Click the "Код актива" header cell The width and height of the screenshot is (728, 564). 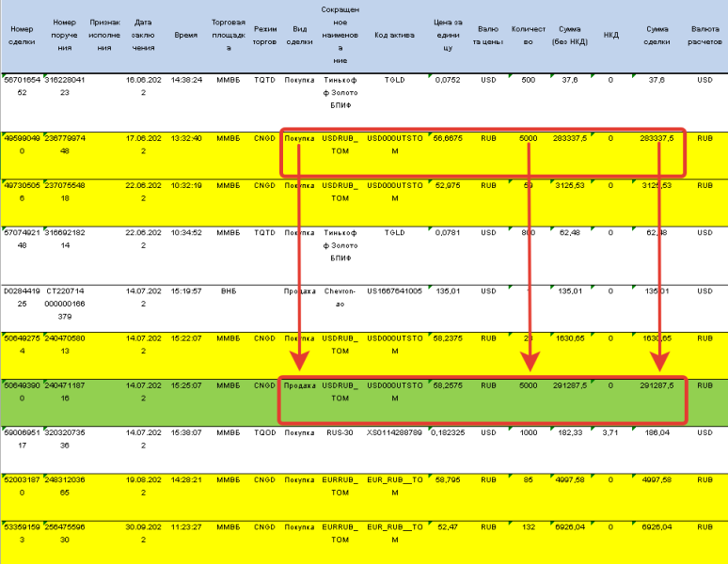pos(394,36)
